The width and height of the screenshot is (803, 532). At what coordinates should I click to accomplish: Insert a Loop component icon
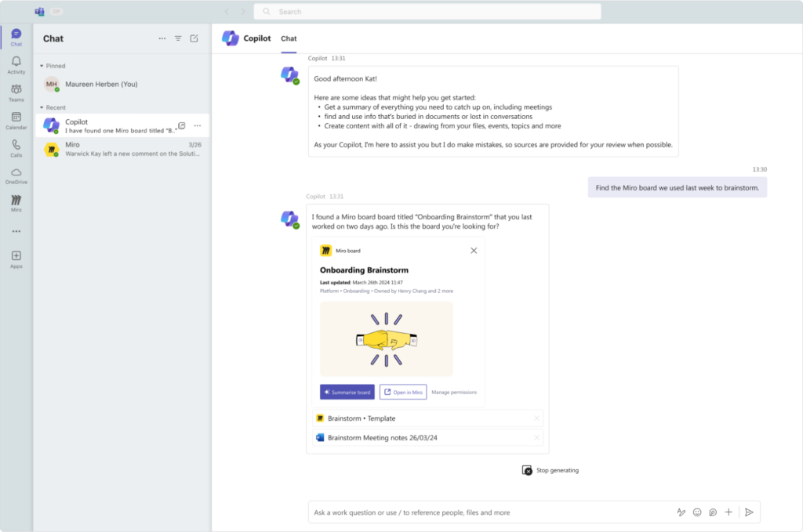[x=712, y=512]
